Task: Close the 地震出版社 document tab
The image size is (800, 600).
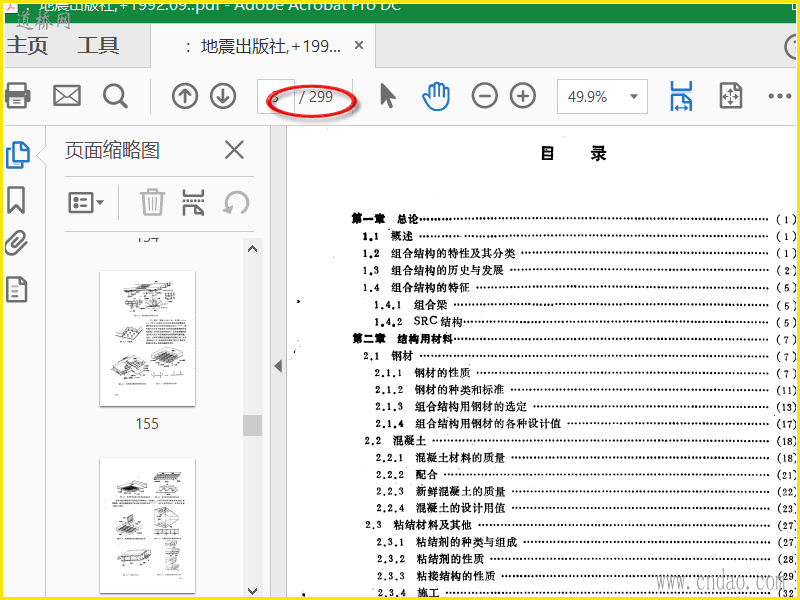Action: click(x=359, y=46)
